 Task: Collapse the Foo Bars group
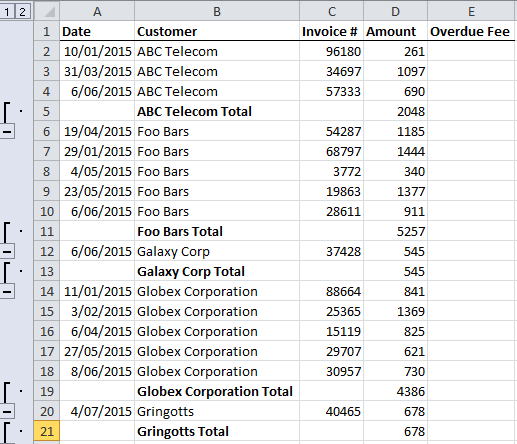click(7, 252)
